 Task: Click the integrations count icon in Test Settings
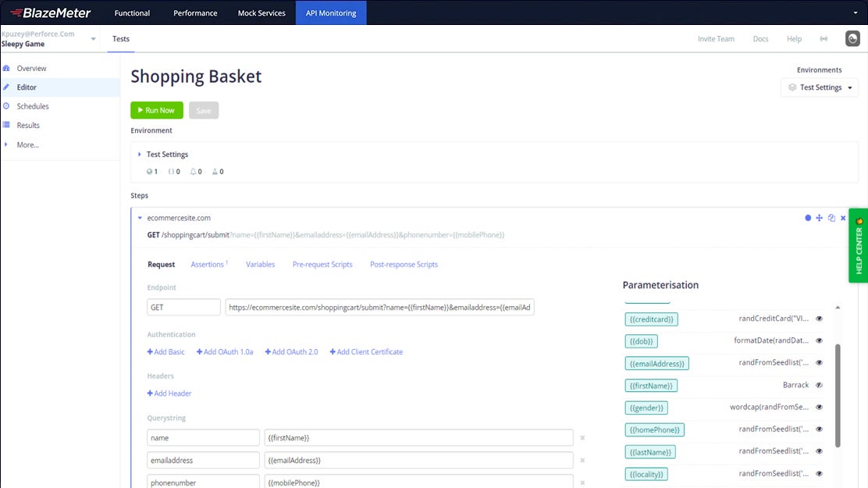(x=215, y=172)
